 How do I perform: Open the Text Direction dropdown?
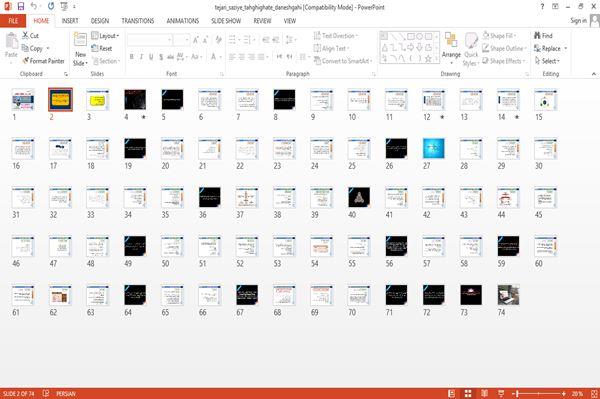pos(336,36)
